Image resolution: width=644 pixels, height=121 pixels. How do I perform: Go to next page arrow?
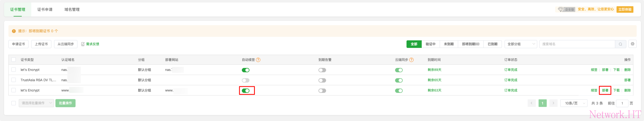[554, 103]
